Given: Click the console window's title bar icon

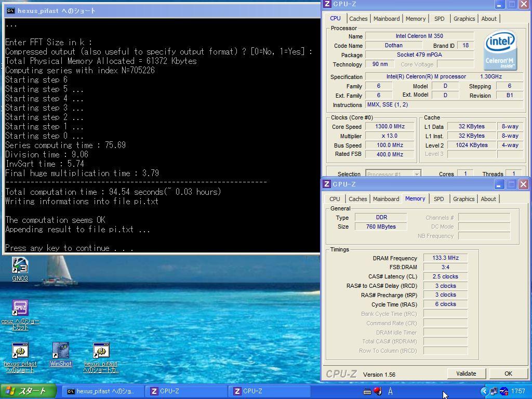Looking at the screenshot, I should pos(10,10).
